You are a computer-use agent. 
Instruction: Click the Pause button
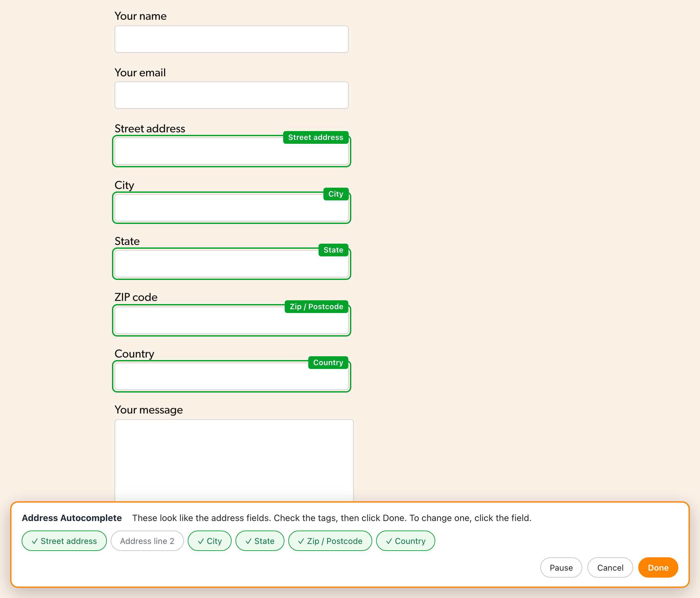[x=561, y=567]
